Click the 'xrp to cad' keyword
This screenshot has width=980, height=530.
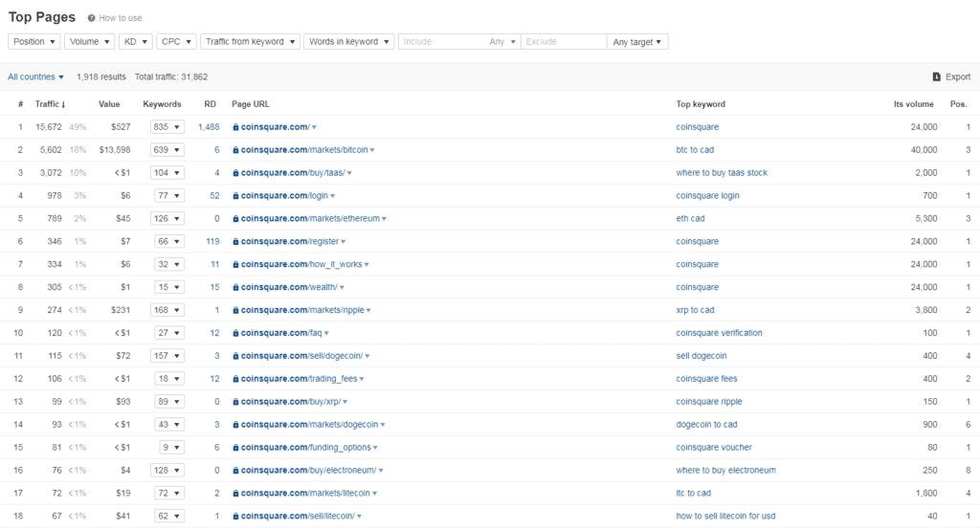pyautogui.click(x=695, y=310)
